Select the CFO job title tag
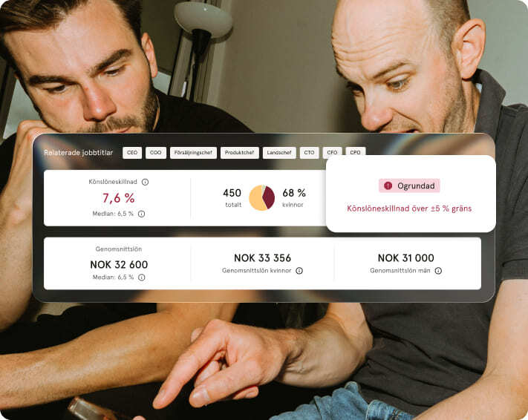Image resolution: width=528 pixels, height=420 pixels. pyautogui.click(x=333, y=152)
